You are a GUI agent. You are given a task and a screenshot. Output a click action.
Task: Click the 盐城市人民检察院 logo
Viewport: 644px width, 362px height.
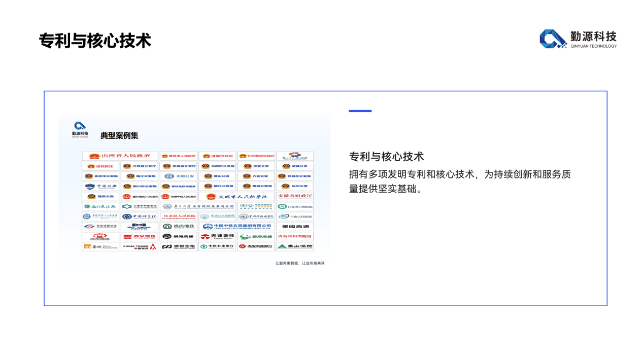(237, 196)
